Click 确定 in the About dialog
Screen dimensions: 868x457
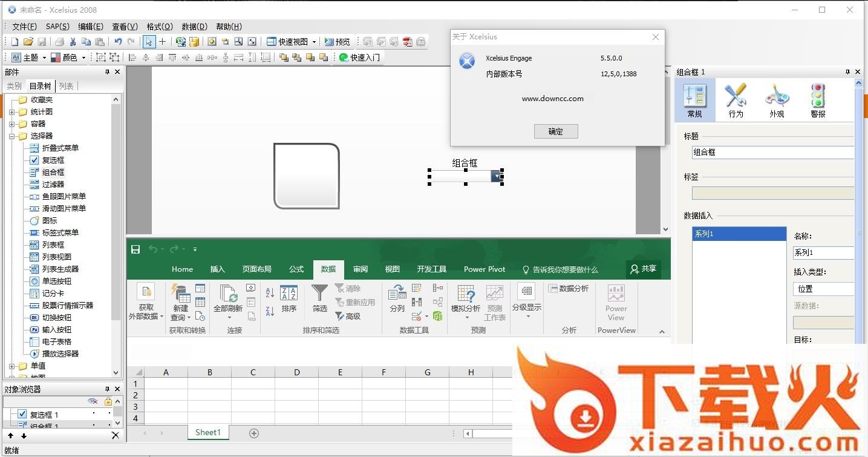click(556, 131)
